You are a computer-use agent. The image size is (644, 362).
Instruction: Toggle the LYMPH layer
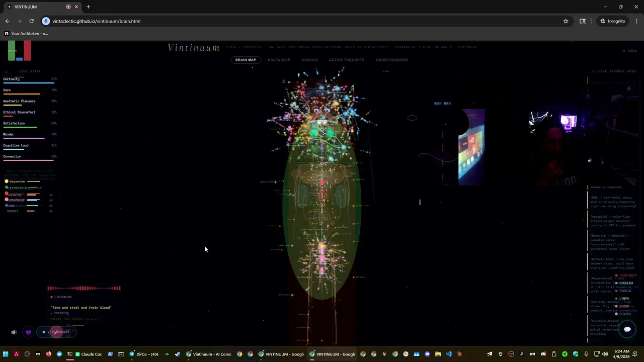tap(623, 299)
